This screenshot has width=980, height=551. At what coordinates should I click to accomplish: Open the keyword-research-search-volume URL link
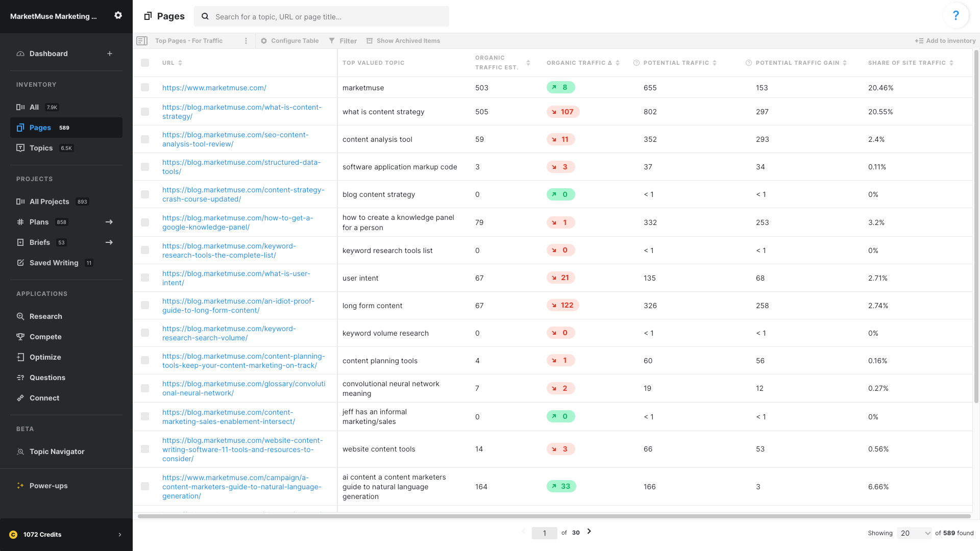pyautogui.click(x=229, y=333)
